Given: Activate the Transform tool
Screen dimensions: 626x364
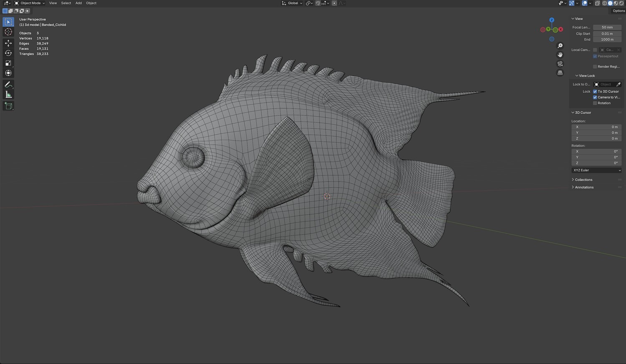Looking at the screenshot, I should [x=8, y=73].
